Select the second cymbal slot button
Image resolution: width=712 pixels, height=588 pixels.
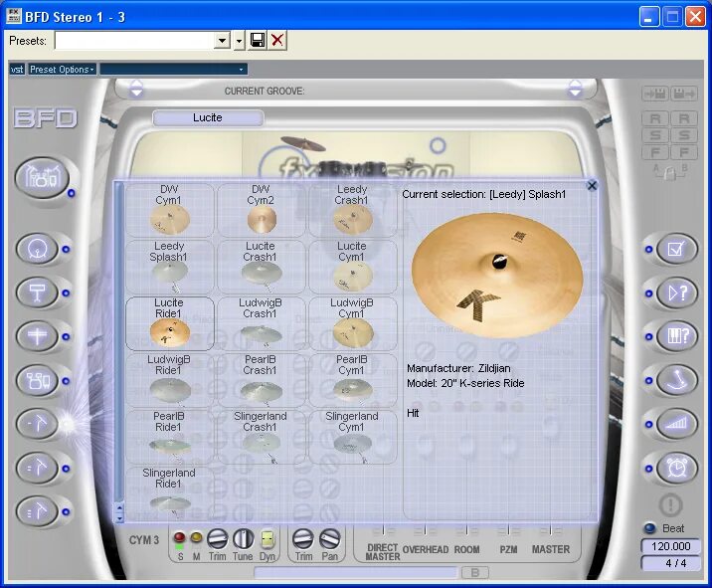click(37, 468)
